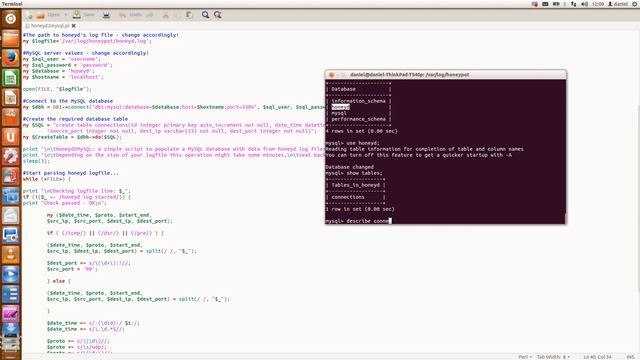
Task: Click the '#Create the required database table' comment
Action: tap(76, 119)
